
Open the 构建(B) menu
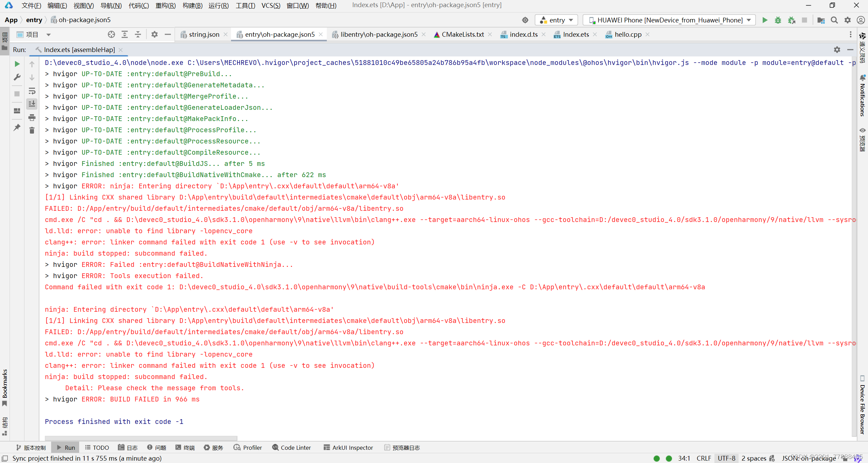pos(192,5)
